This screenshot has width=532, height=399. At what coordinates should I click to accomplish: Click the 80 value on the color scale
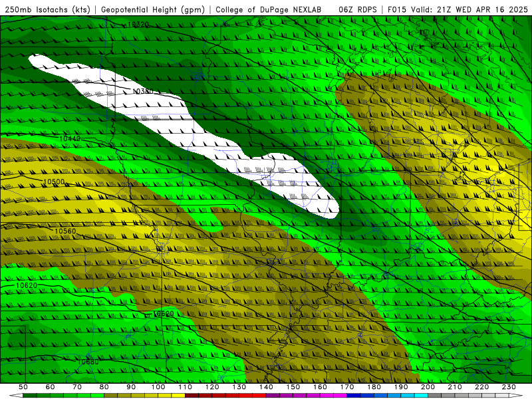pyautogui.click(x=104, y=387)
